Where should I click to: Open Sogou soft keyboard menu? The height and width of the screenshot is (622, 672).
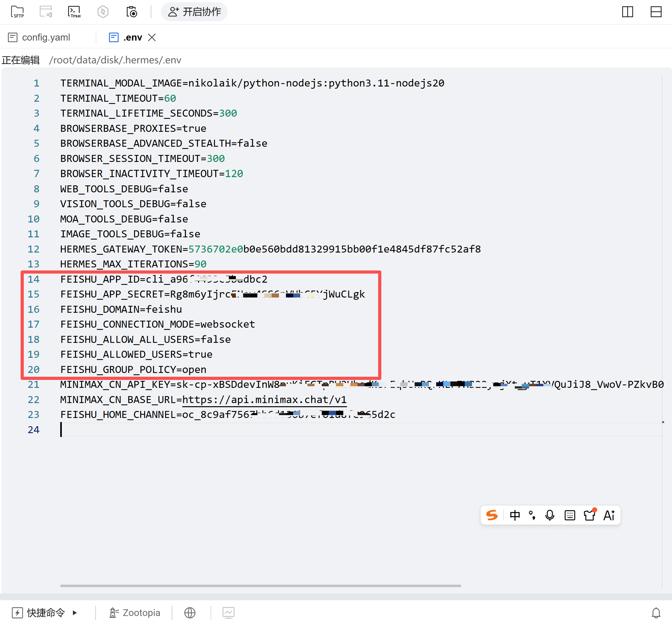pos(570,515)
